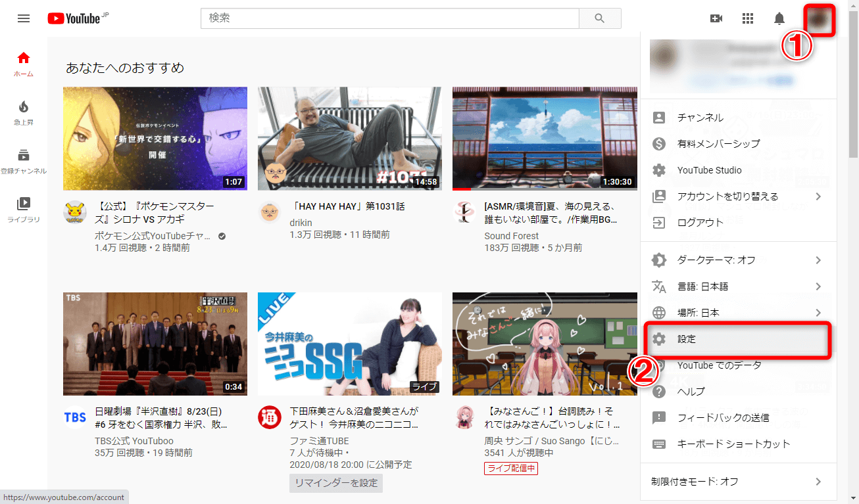The width and height of the screenshot is (859, 504).
Task: Open the ASMR 環境音 video title
Action: pos(550,213)
